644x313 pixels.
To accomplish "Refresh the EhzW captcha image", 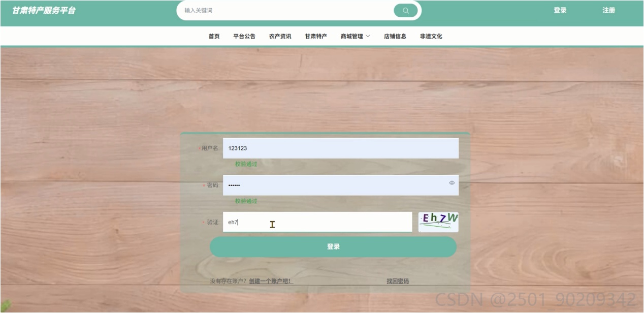I will (x=438, y=222).
